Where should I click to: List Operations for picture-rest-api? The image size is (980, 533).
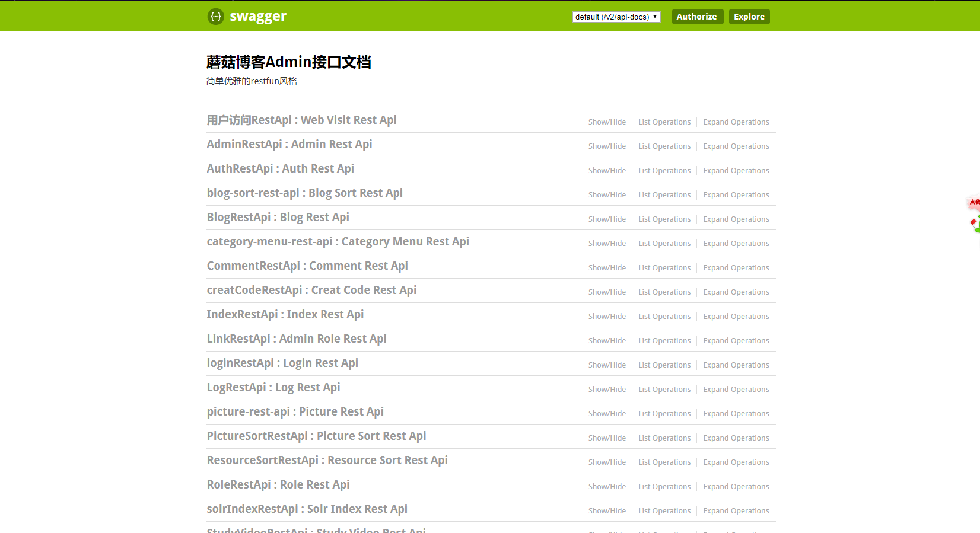tap(664, 414)
